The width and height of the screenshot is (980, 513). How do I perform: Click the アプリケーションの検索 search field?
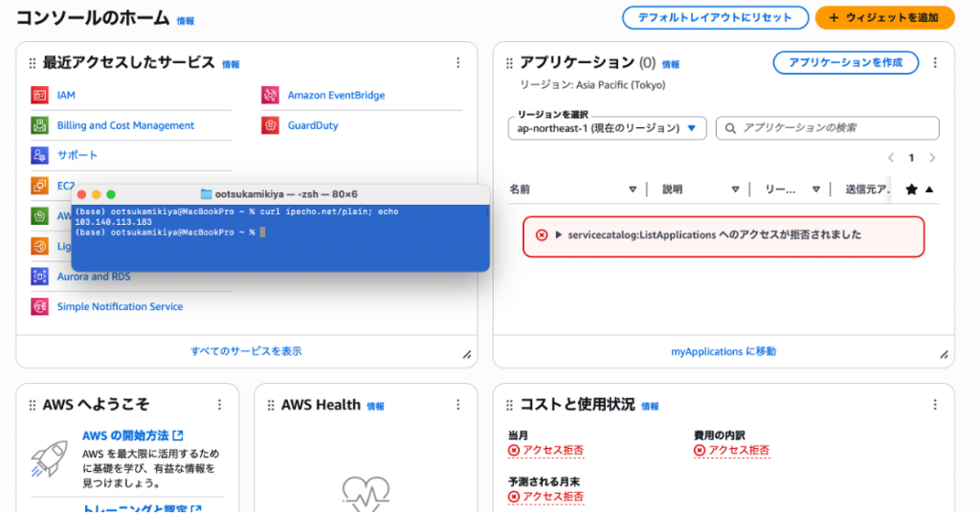[x=828, y=128]
